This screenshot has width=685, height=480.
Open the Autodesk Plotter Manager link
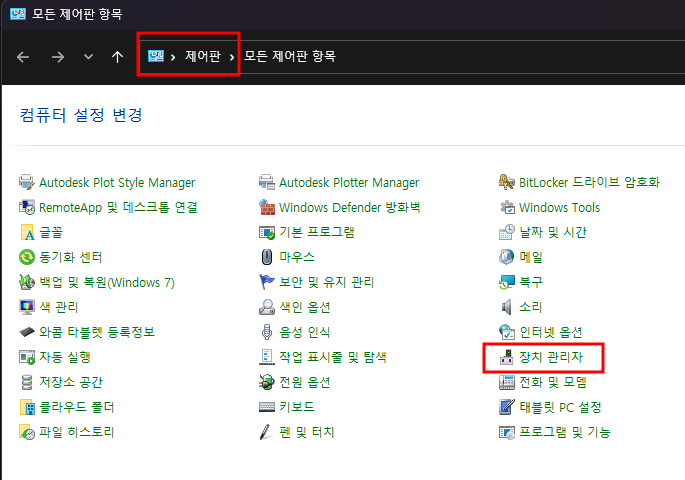point(349,182)
